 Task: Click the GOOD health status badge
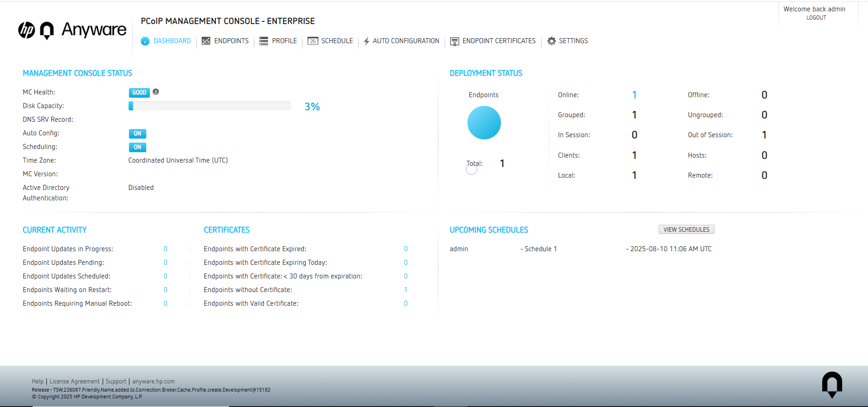[x=139, y=93]
